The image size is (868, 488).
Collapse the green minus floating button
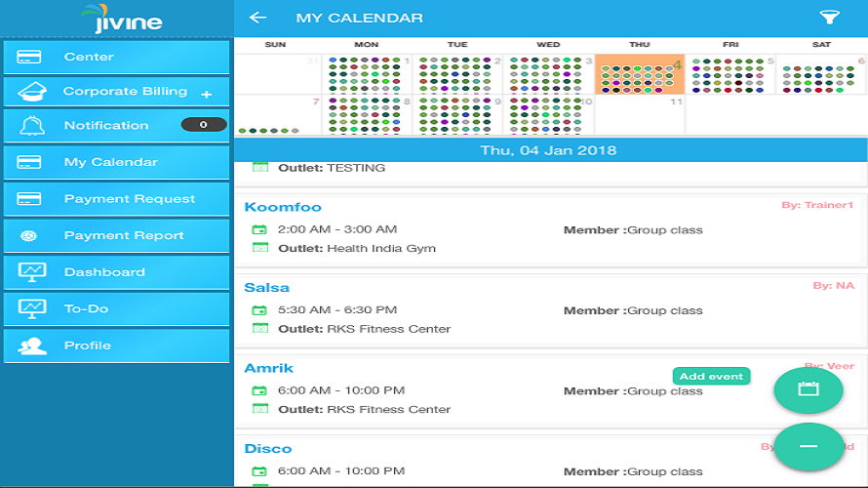[809, 446]
